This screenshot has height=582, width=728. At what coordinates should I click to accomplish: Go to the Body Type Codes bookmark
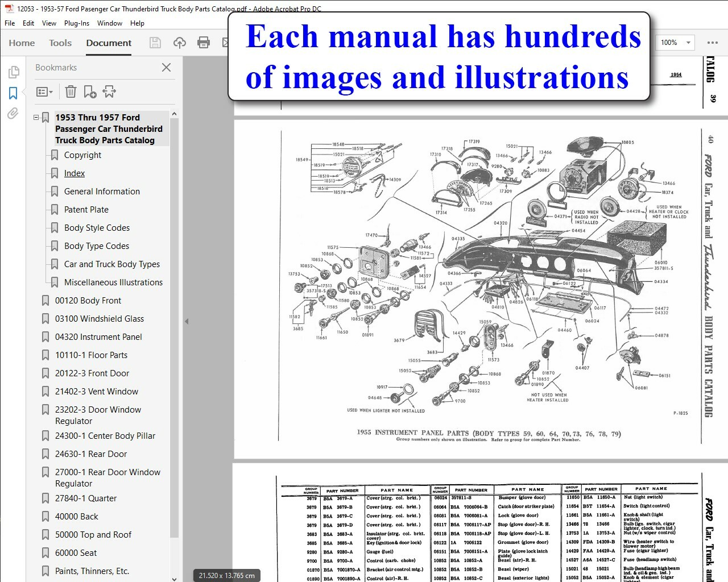[97, 246]
